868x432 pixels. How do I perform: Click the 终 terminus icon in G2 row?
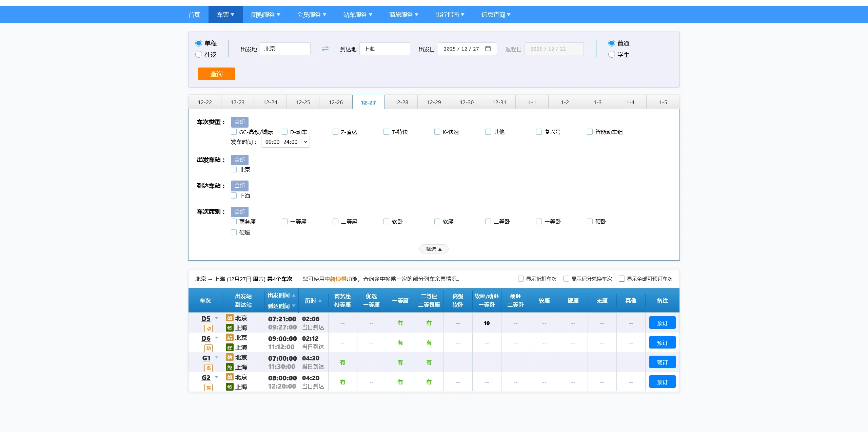click(230, 387)
